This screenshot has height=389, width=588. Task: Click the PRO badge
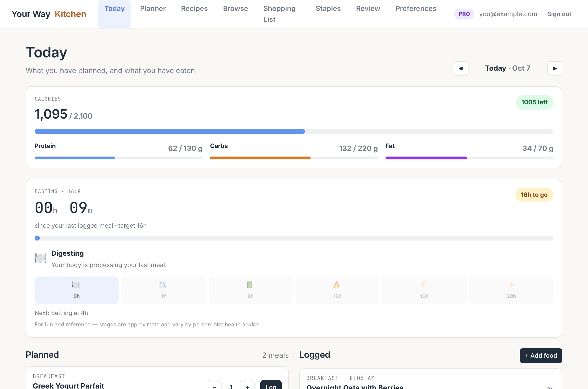click(464, 14)
